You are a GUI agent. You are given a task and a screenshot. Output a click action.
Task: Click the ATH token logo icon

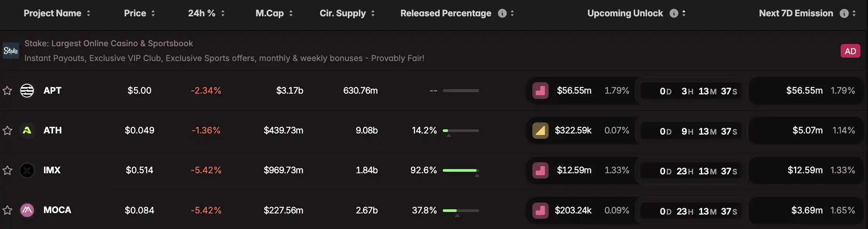(27, 130)
